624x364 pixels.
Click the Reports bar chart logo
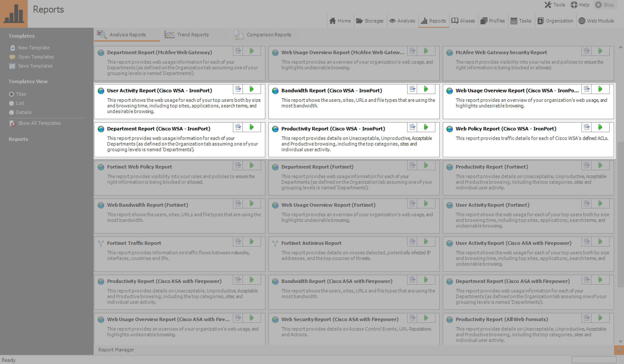coord(14,14)
